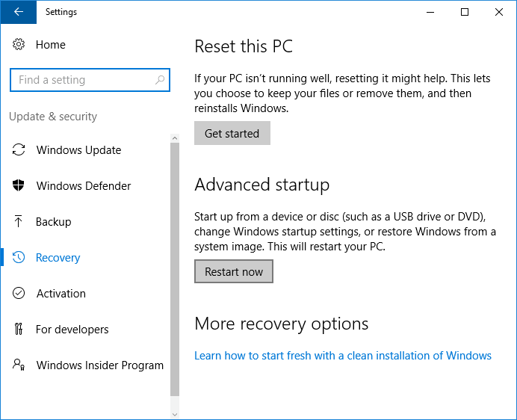This screenshot has width=517, height=420.
Task: Click the sidebar scrollbar thumb
Action: pos(175,269)
